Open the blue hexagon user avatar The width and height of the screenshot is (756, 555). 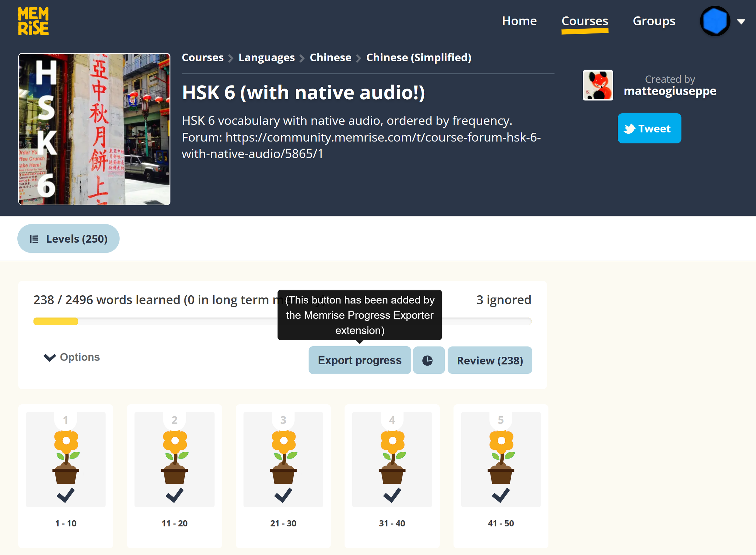coord(715,21)
